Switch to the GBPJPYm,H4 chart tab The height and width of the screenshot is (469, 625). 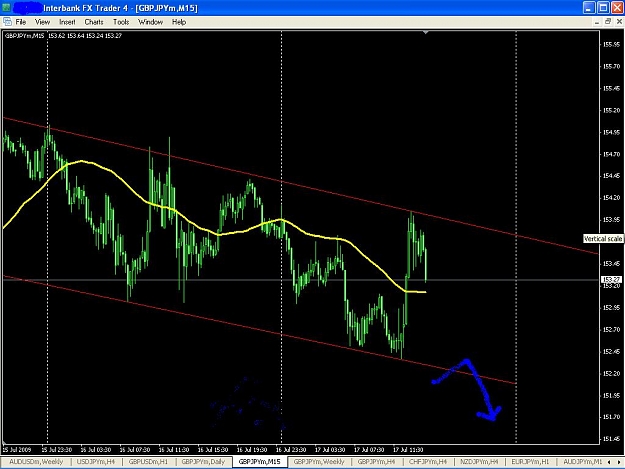coord(376,462)
